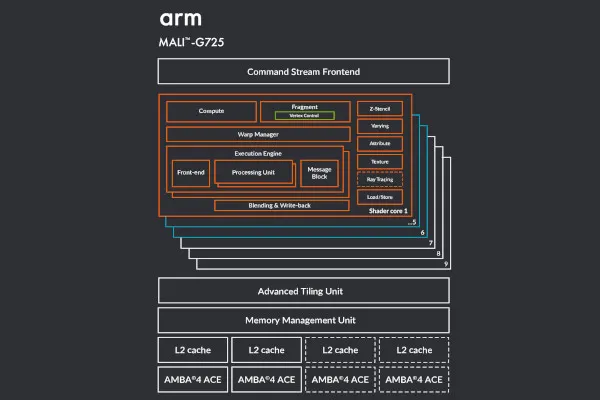This screenshot has height=400, width=600.
Task: Select the Varying block
Action: (379, 126)
